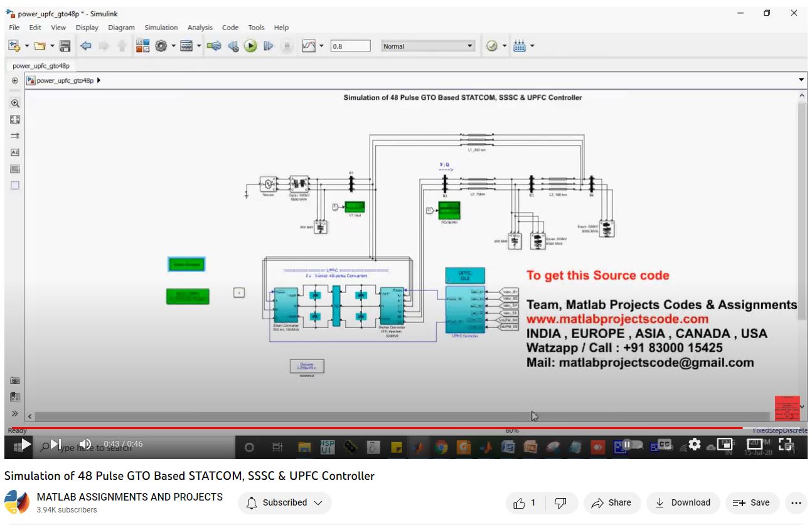
Task: Click the blue Back arrow icon
Action: point(86,46)
